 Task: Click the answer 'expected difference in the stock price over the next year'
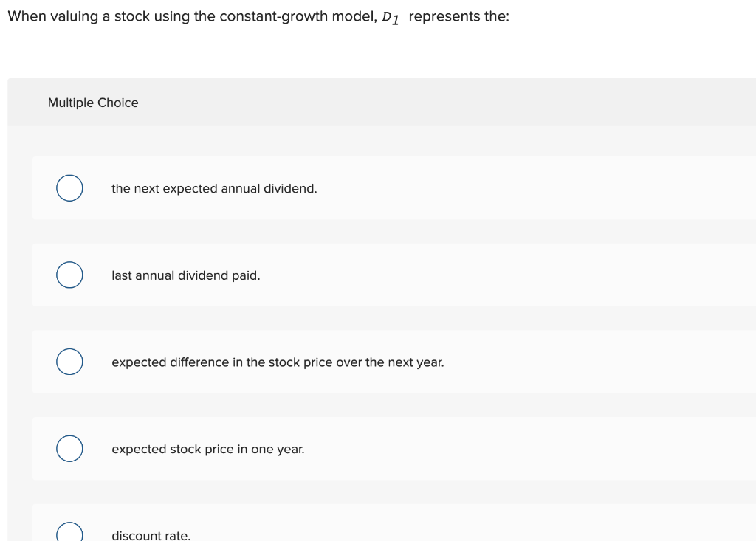278,362
